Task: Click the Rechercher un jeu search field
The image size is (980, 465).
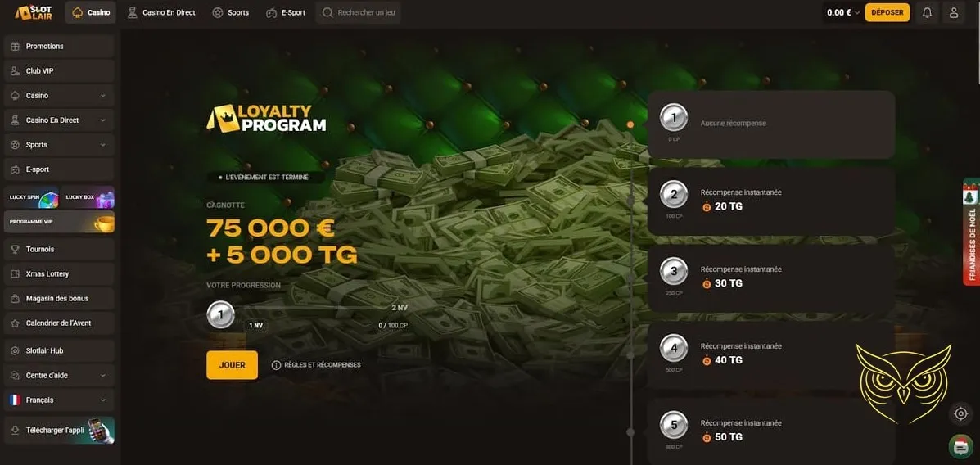Action: 358,12
